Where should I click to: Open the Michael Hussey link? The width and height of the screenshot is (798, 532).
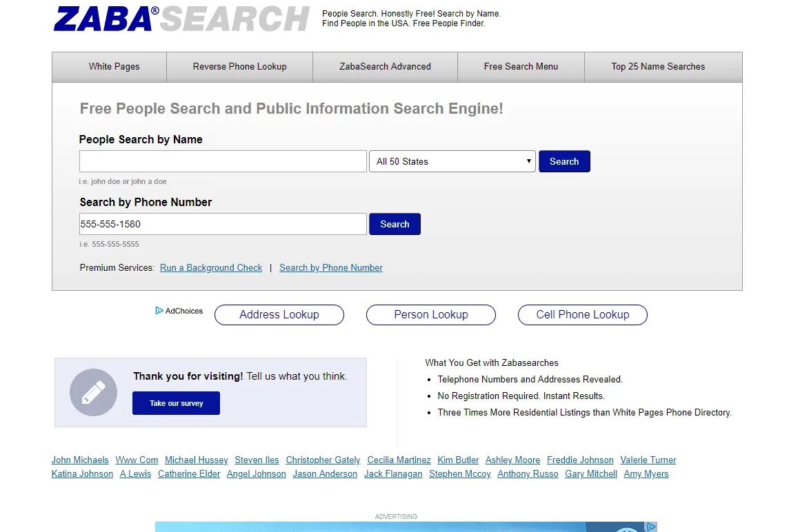coord(197,460)
